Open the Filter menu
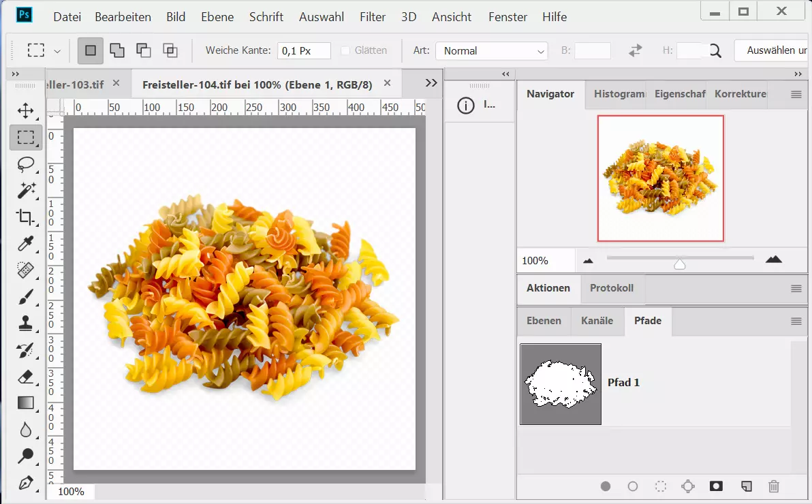Viewport: 812px width, 504px height. coord(372,17)
